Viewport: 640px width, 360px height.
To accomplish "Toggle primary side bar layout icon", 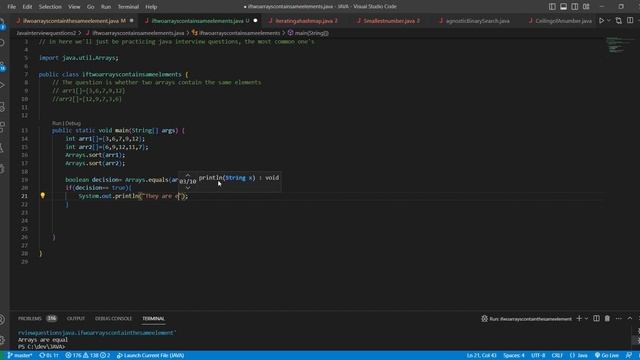I will (552, 7).
